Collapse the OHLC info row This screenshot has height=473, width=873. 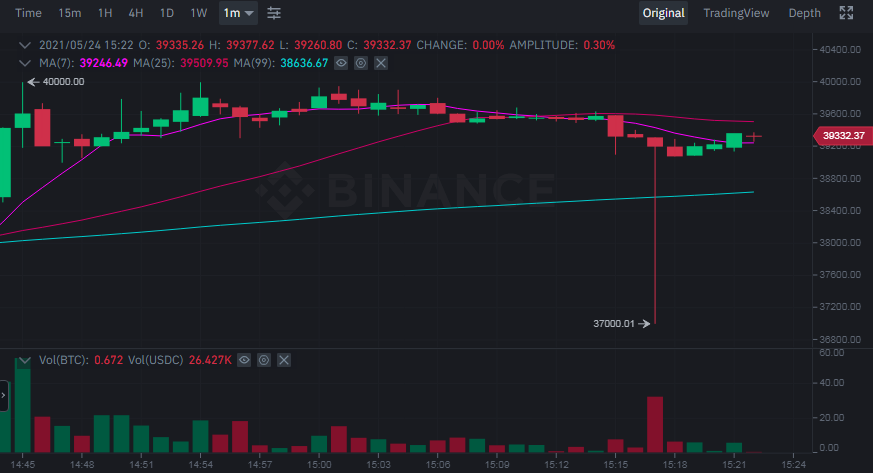point(24,45)
